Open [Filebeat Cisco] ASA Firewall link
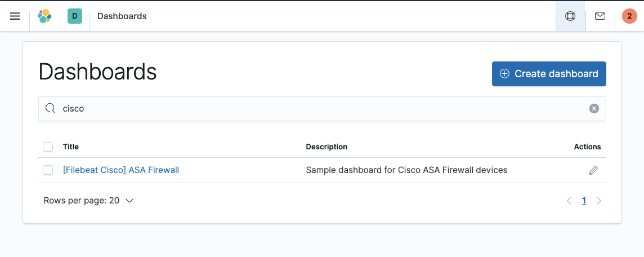 [121, 170]
